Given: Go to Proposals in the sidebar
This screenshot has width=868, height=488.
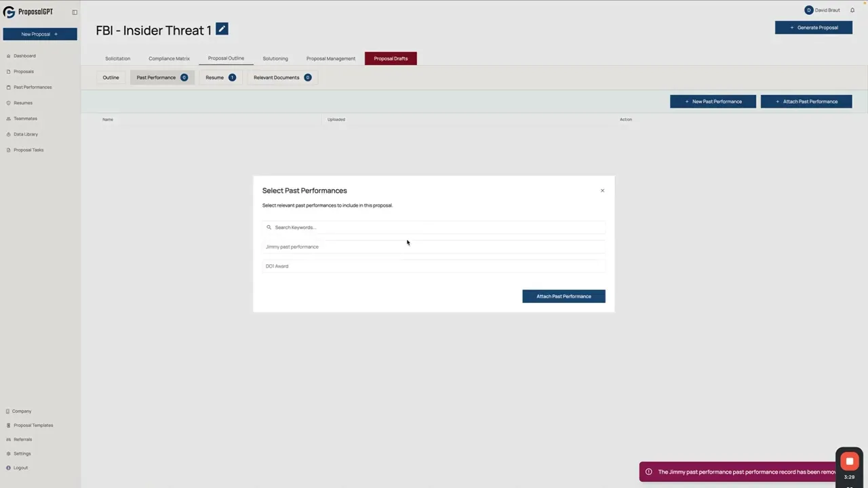Looking at the screenshot, I should click(24, 71).
